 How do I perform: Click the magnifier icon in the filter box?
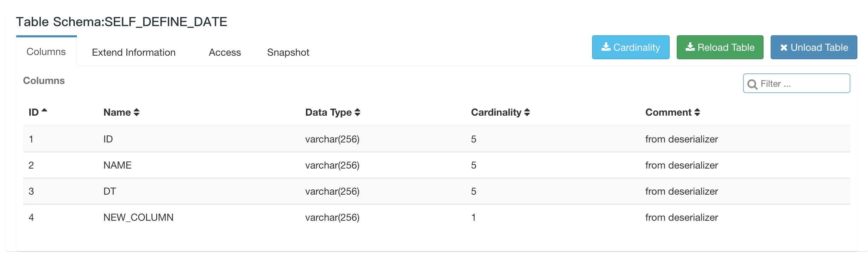(752, 84)
